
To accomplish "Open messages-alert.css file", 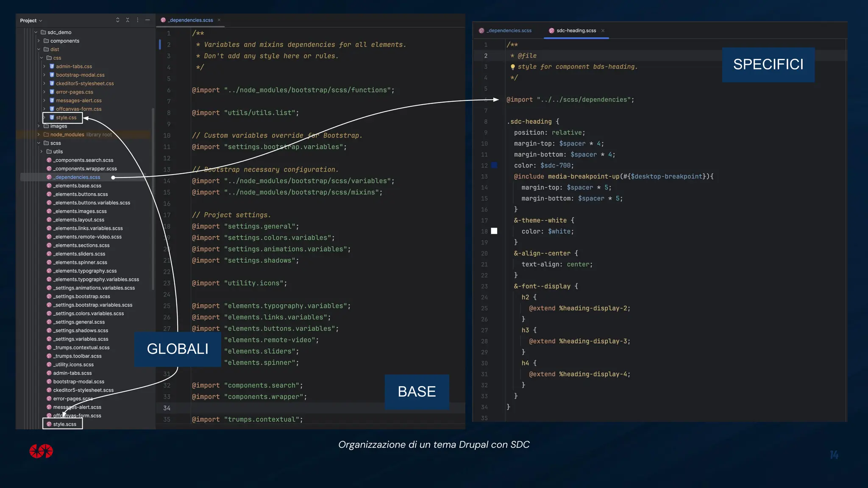I will [x=79, y=100].
